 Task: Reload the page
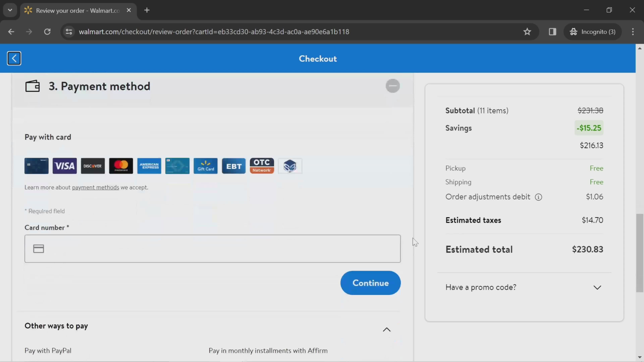coord(47,32)
